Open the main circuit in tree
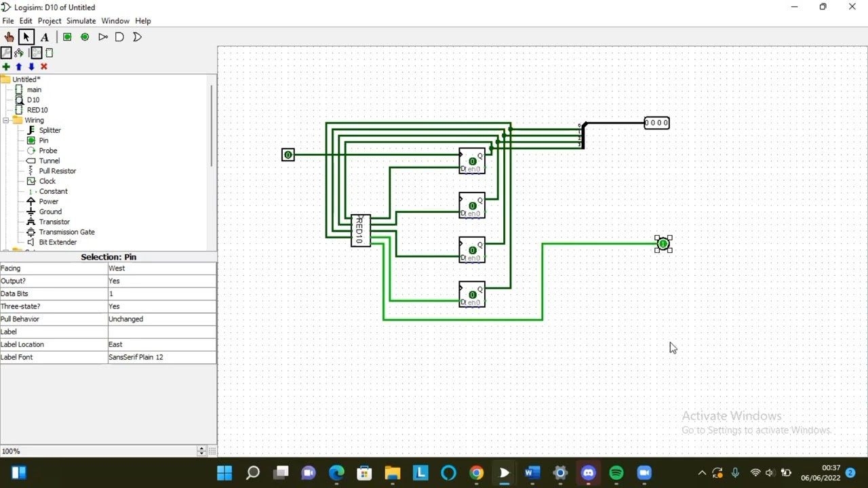This screenshot has width=868, height=488. pos(34,89)
